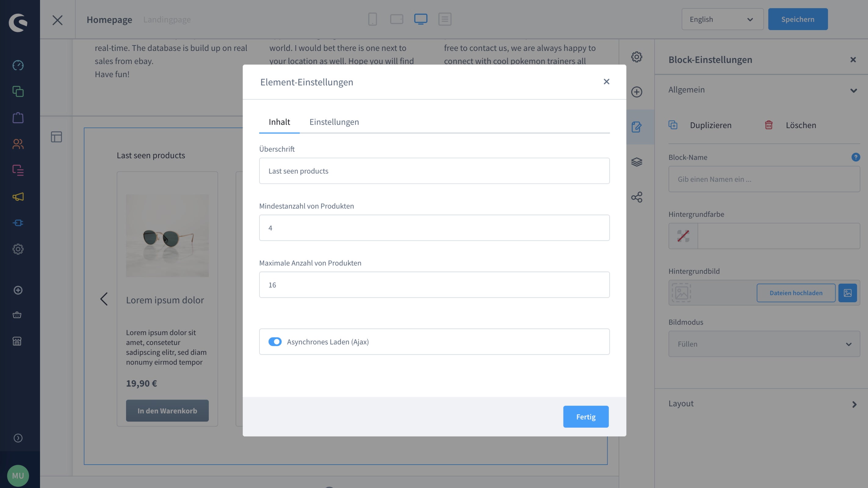The height and width of the screenshot is (488, 868).
Task: Click the Fertig button
Action: click(586, 417)
